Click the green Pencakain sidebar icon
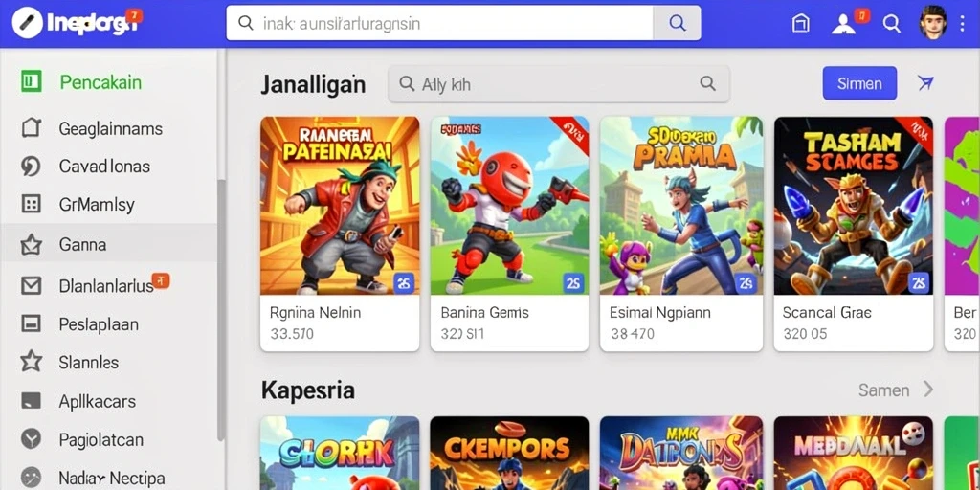The image size is (980, 490). click(32, 81)
